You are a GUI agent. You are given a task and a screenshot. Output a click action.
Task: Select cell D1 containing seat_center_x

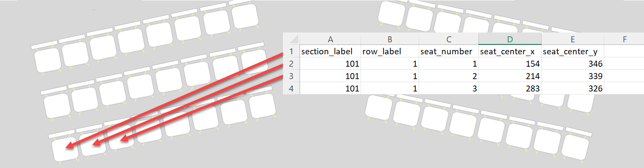tap(510, 51)
